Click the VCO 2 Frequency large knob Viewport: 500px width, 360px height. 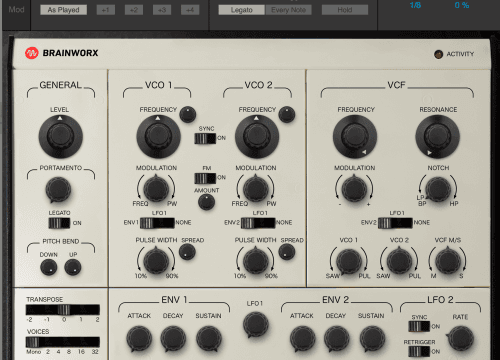(257, 136)
